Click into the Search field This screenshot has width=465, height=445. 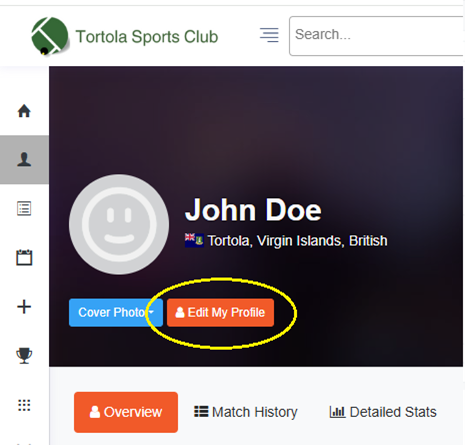[377, 36]
